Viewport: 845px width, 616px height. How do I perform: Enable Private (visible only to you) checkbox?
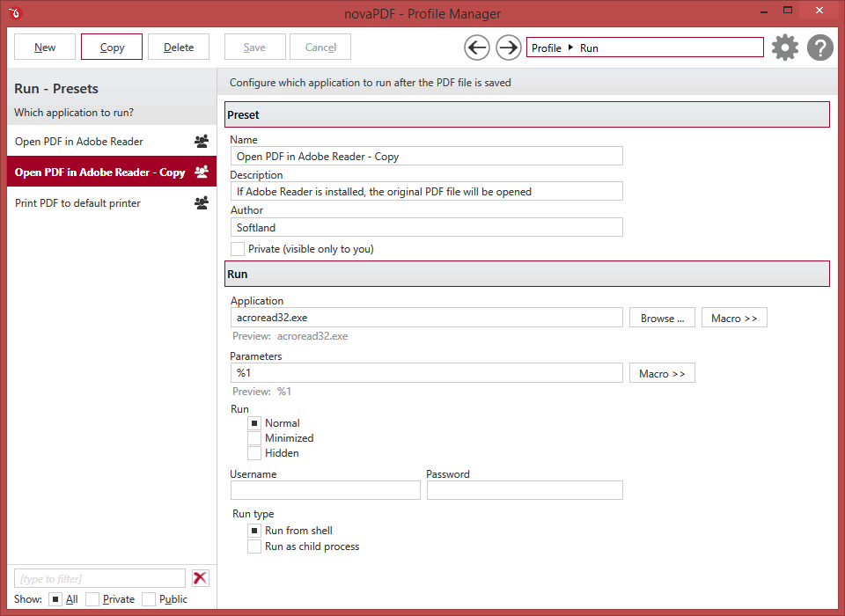238,249
